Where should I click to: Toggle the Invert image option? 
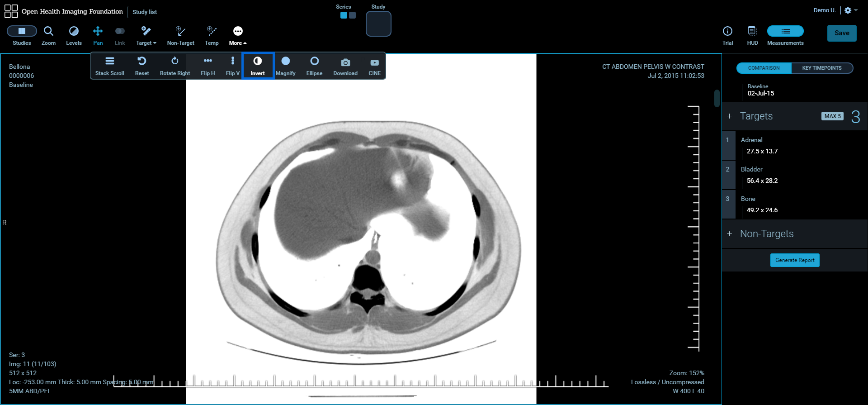click(x=258, y=66)
